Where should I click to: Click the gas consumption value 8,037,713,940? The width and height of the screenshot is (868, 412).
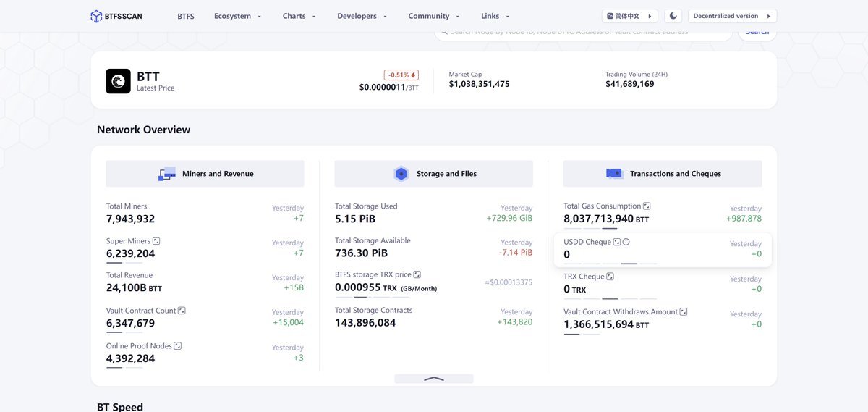[598, 218]
